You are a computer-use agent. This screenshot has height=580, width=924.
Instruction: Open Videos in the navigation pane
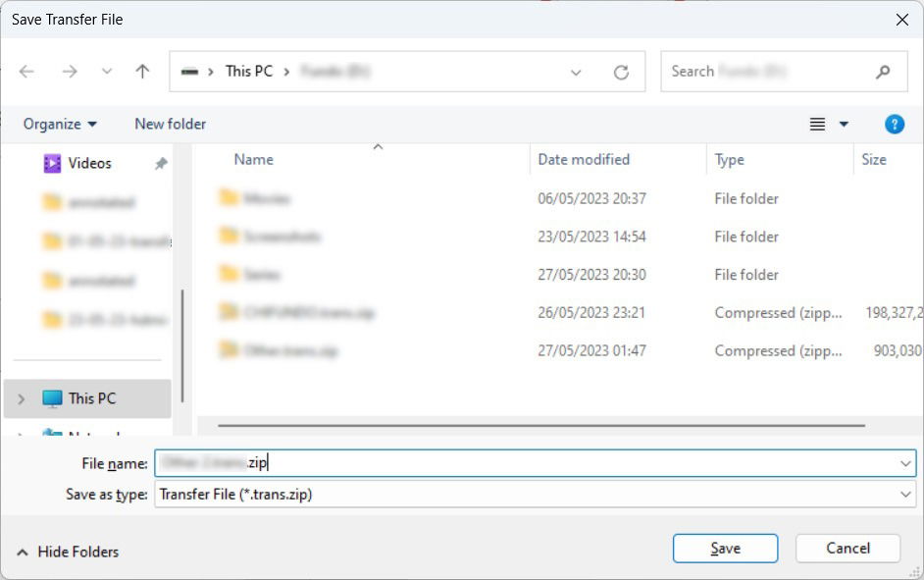[x=89, y=163]
